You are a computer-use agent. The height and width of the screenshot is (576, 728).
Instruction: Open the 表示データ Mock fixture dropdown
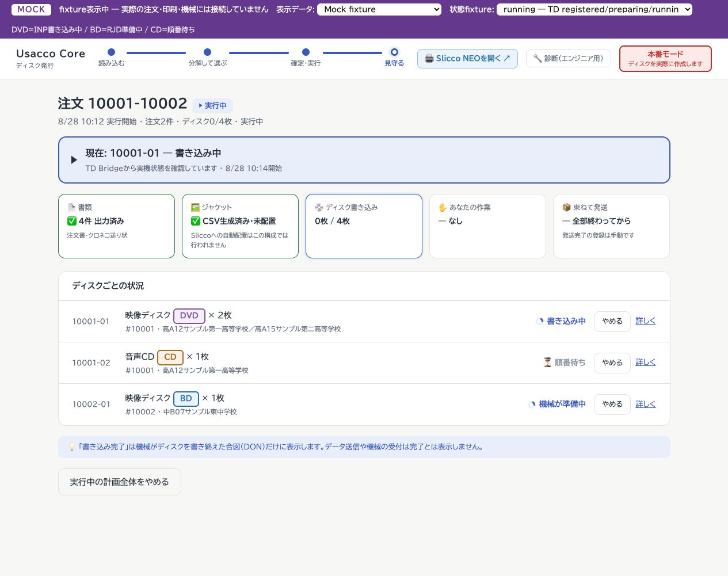(379, 9)
